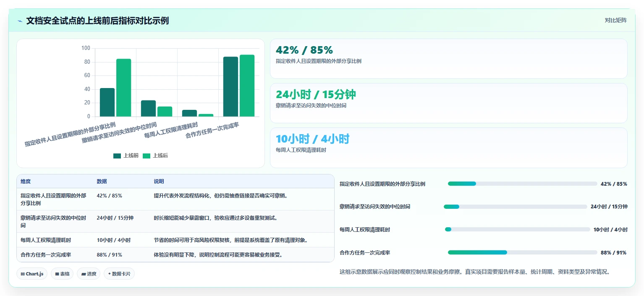
Task: Click table row label 合作方任务一次完成率
Action: click(x=46, y=254)
